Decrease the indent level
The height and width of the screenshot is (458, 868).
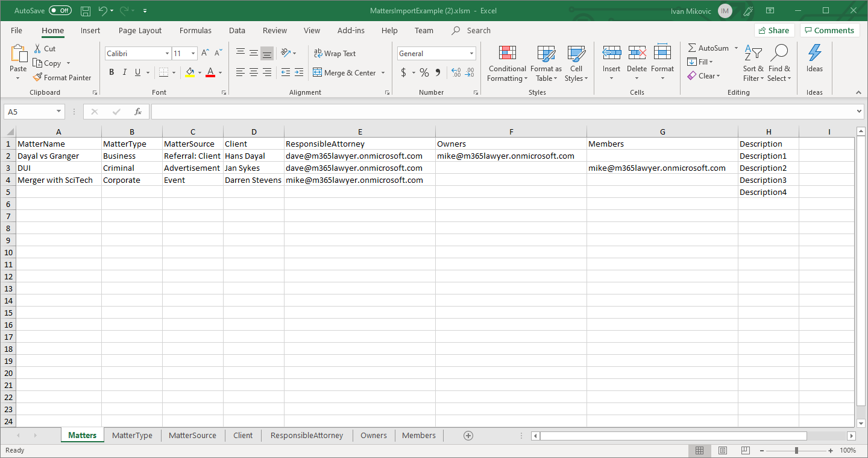point(285,72)
